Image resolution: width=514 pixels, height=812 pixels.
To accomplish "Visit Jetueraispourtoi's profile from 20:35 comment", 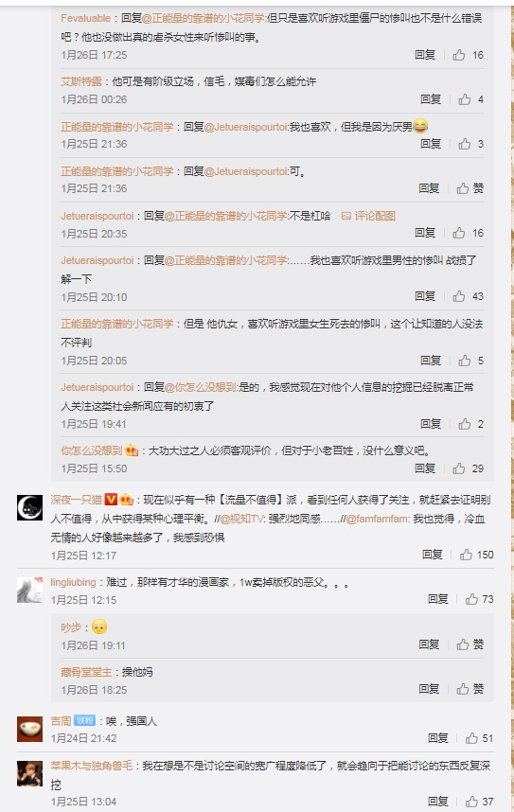I will click(x=97, y=216).
